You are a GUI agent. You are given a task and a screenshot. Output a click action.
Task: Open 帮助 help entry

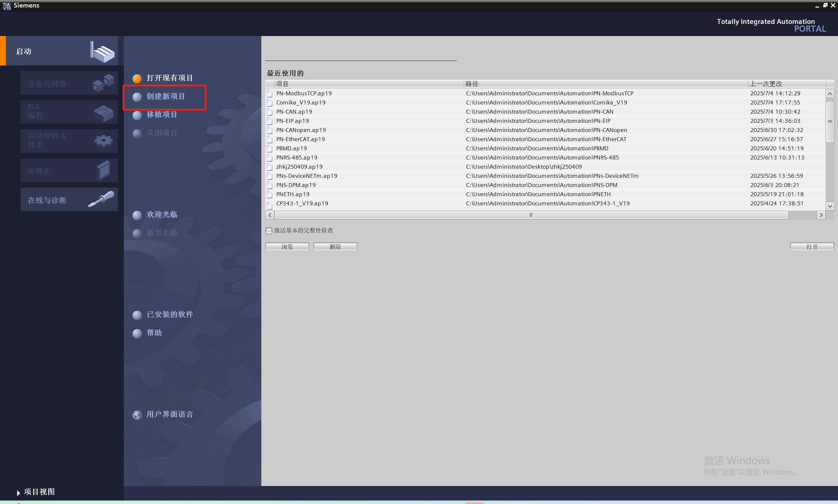(x=154, y=333)
